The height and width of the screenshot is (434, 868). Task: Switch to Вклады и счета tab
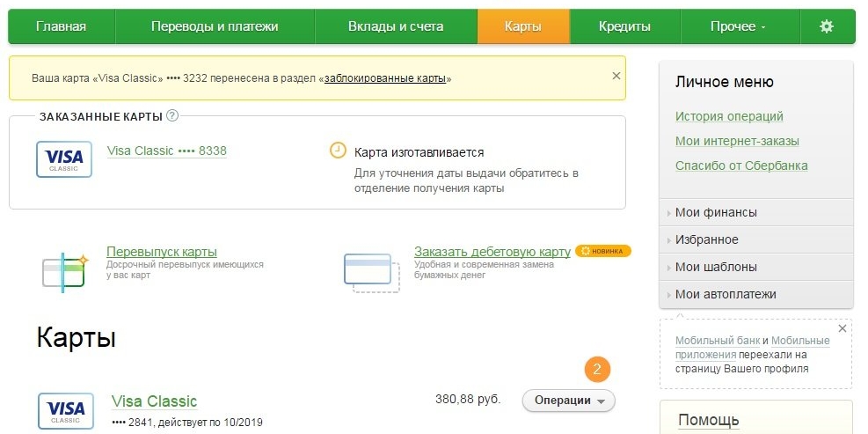point(396,26)
